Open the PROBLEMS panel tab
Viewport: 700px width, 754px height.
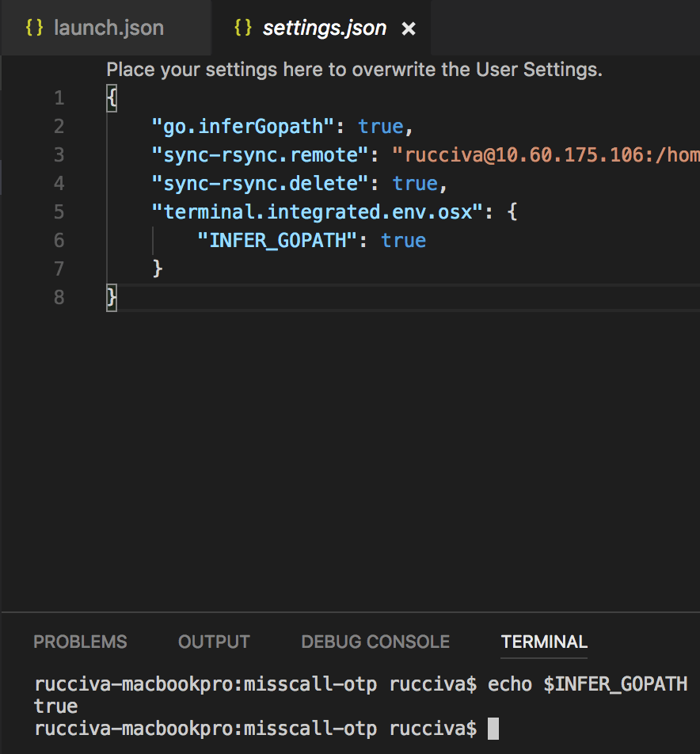[x=80, y=642]
